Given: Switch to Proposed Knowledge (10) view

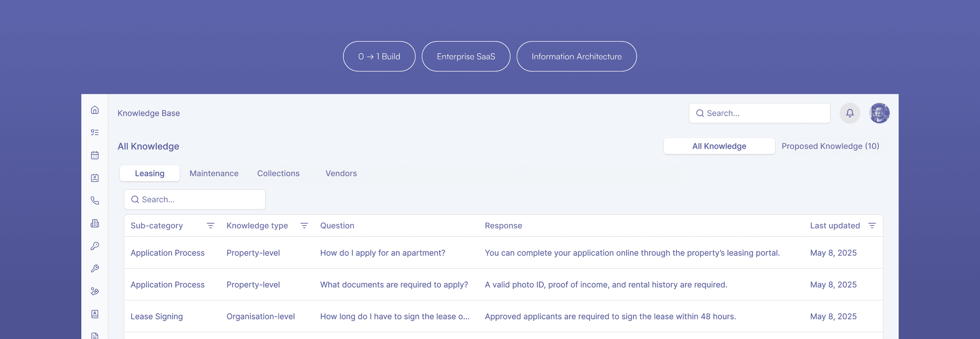Looking at the screenshot, I should coord(830,146).
